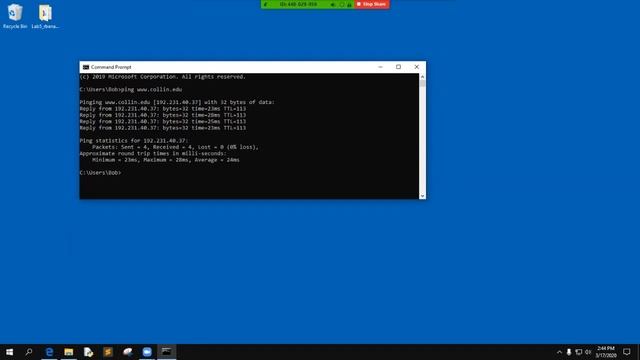The width and height of the screenshot is (640, 360).
Task: Click the Command Prompt scrollbar down arrow
Action: coord(422,196)
